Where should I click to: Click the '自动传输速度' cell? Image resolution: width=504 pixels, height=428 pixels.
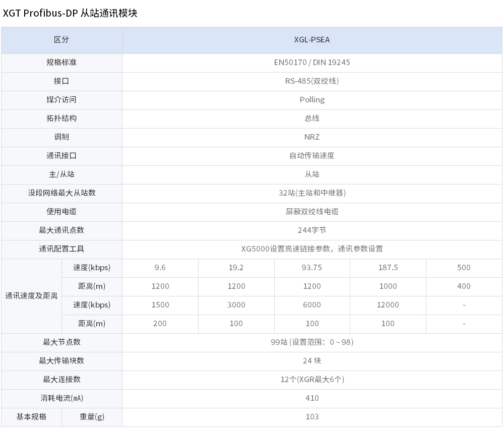[312, 156]
